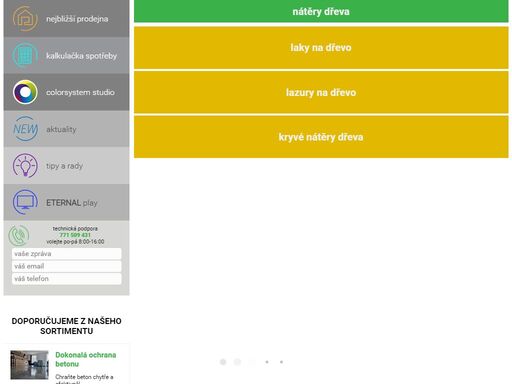Click the house icon for nearest store
The image size is (512, 384).
click(25, 19)
